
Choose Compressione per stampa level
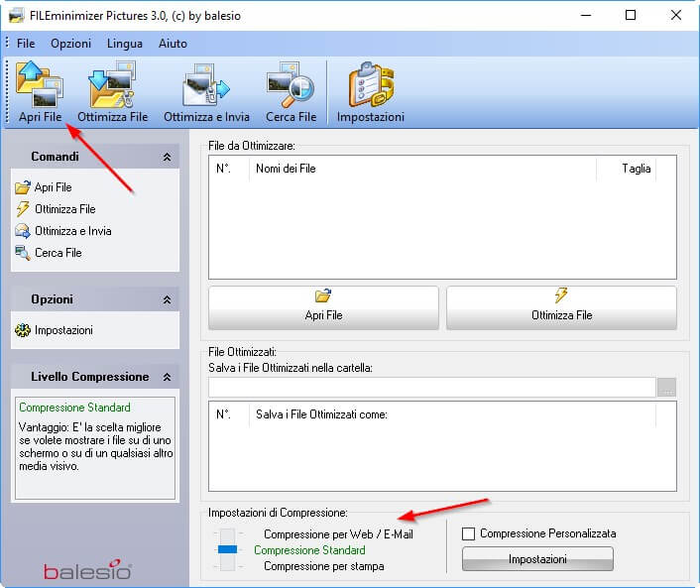[323, 566]
